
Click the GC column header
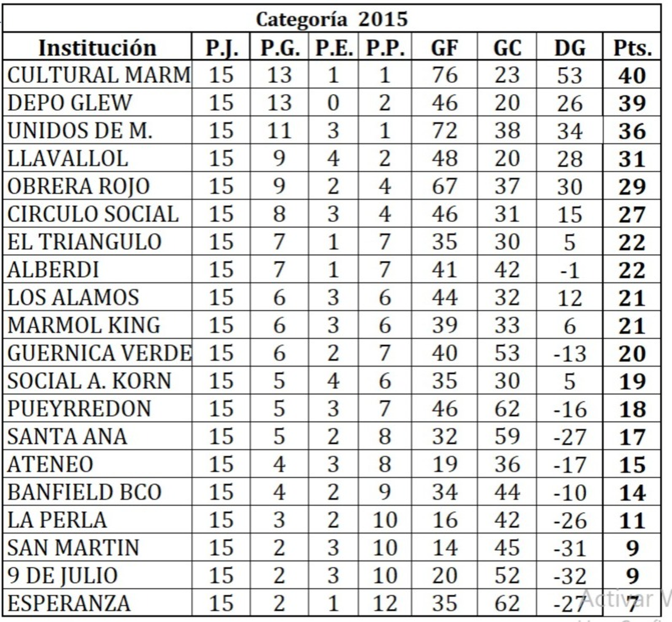[507, 48]
